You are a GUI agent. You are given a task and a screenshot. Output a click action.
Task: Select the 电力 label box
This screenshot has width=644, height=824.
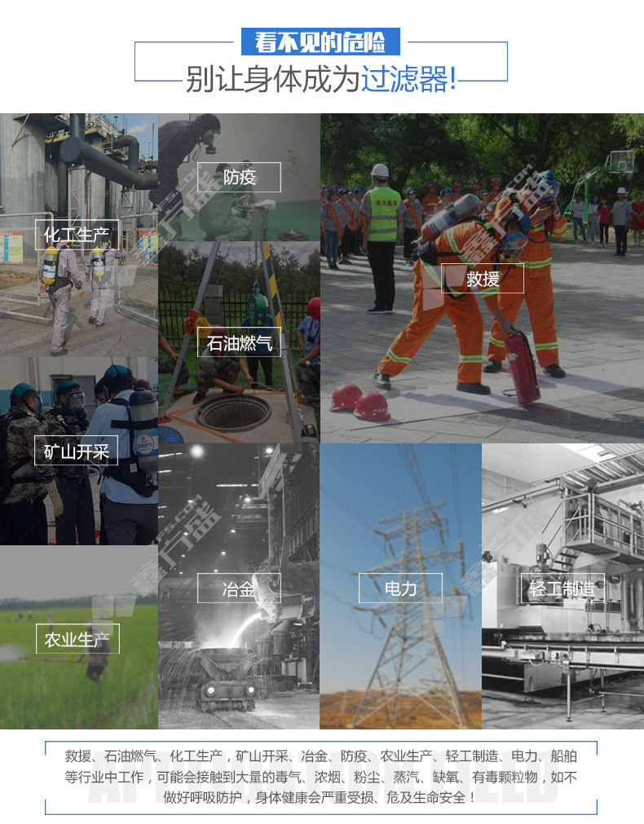(400, 588)
